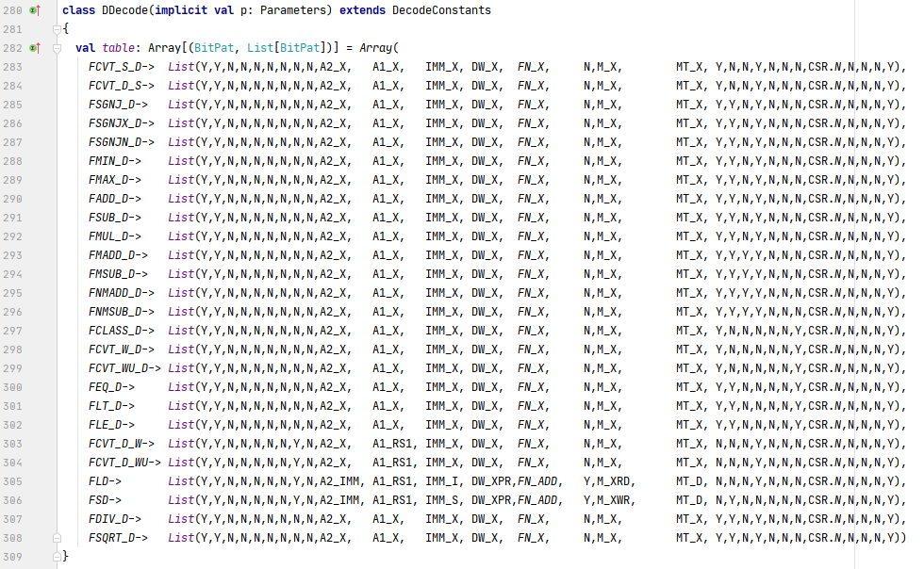Click the closing fold marker at line 309
Image resolution: width=924 pixels, height=569 pixels.
tap(58, 557)
